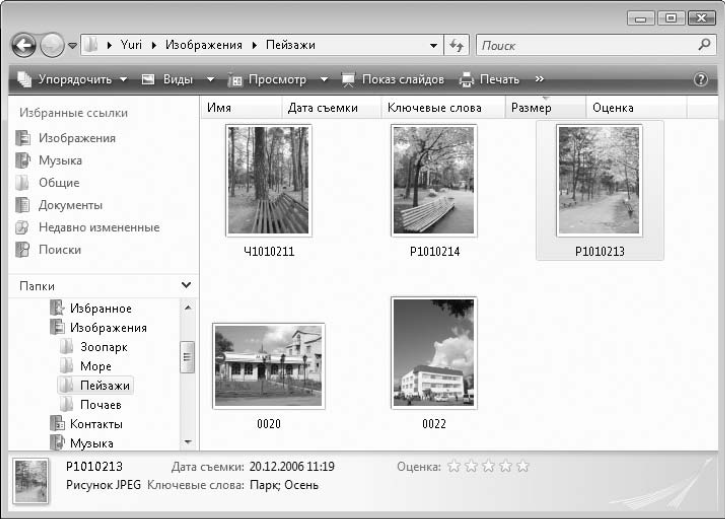
Task: Open Недавно измененные favorite link
Action: [x=98, y=227]
